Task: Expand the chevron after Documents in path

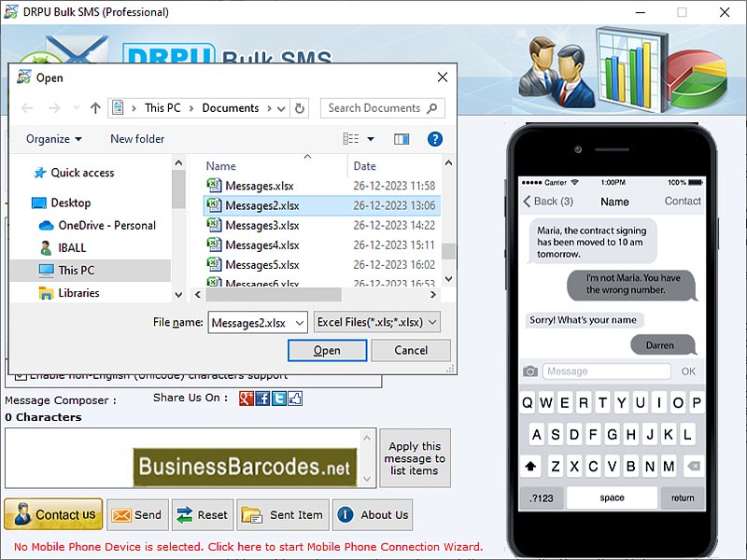Action: [x=269, y=108]
